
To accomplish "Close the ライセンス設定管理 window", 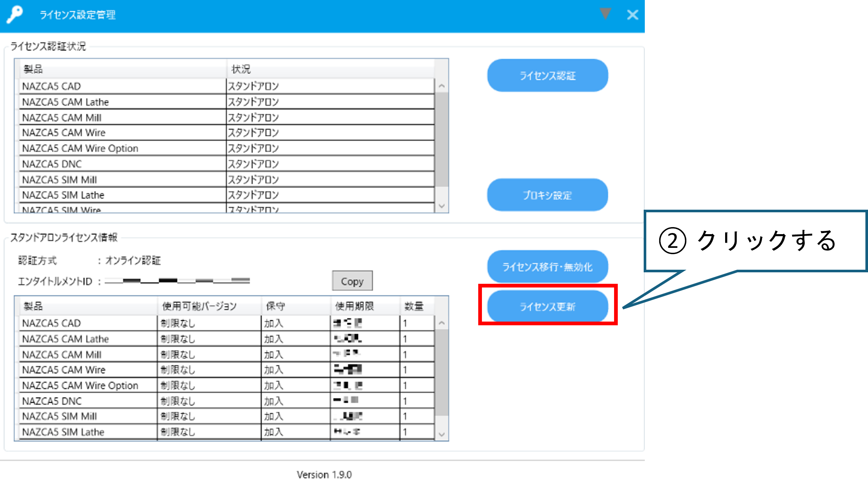I will (x=633, y=15).
